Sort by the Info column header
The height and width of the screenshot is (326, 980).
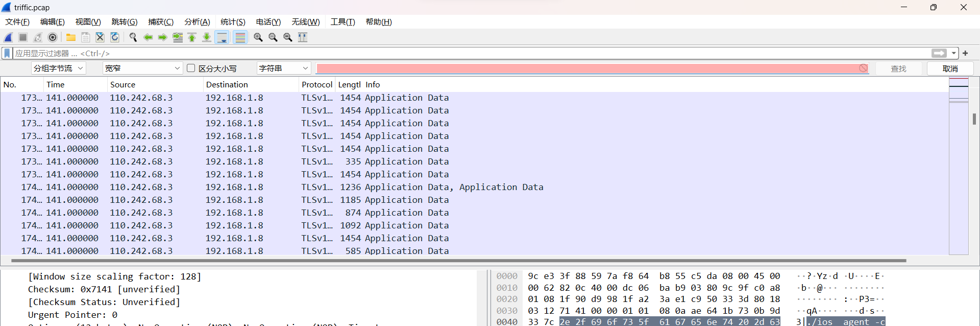(x=655, y=85)
